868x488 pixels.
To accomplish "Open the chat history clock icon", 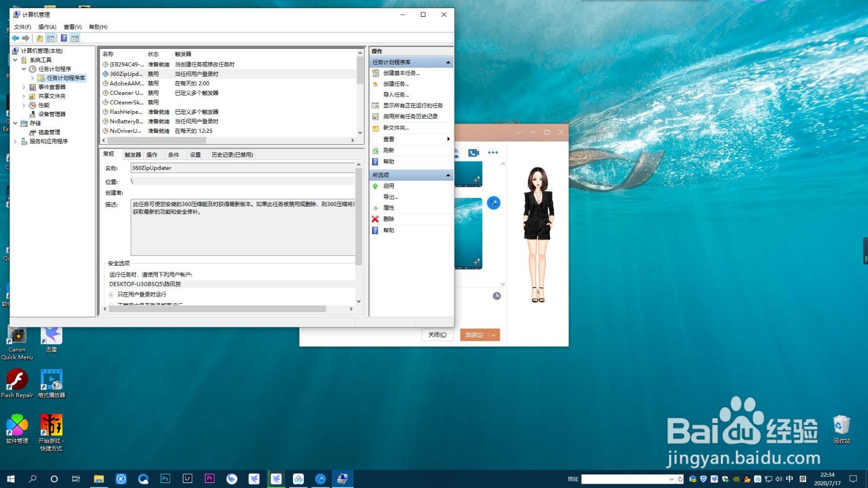I will (496, 296).
